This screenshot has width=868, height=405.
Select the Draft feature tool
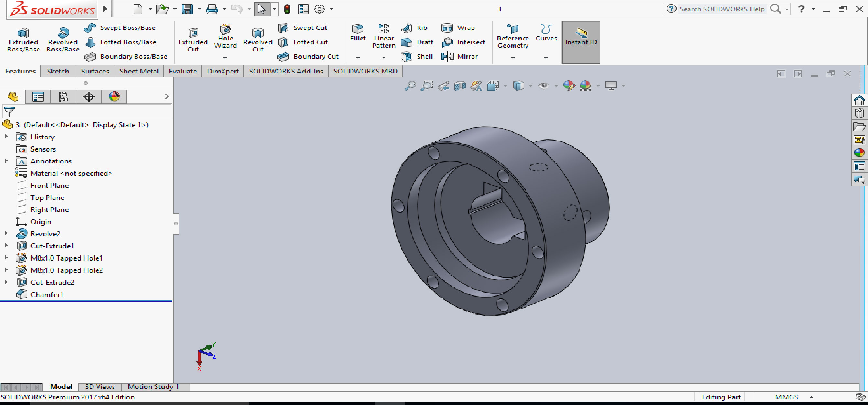tap(417, 42)
